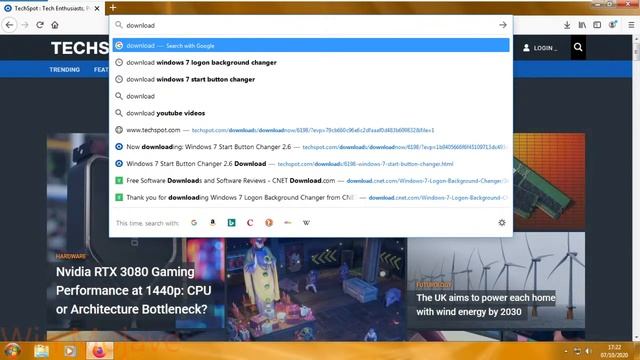Select plain 'download' search suggestion
This screenshot has width=640, height=360.
pos(311,96)
